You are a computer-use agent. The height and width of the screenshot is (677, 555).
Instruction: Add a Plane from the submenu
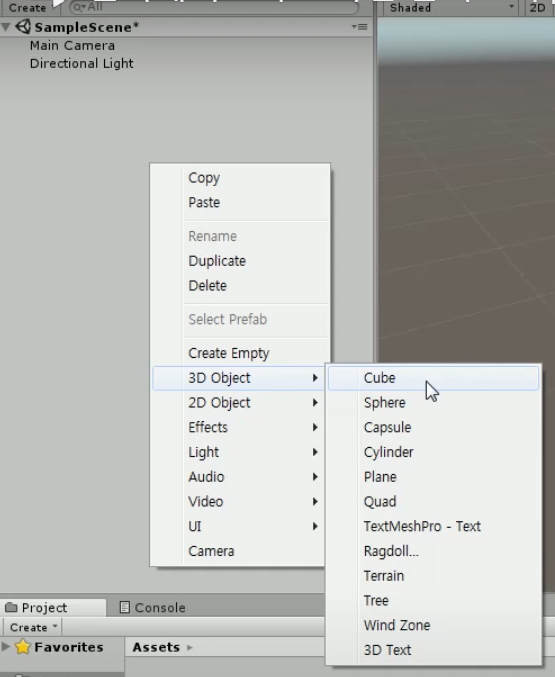click(x=433, y=477)
